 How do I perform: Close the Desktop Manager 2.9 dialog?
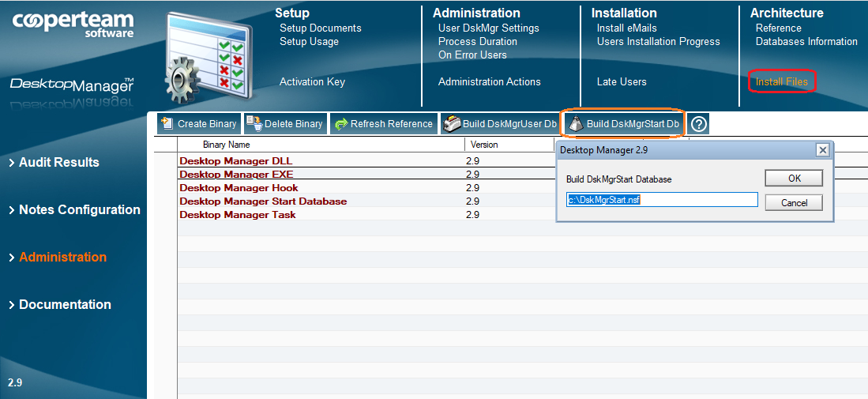coord(823,150)
